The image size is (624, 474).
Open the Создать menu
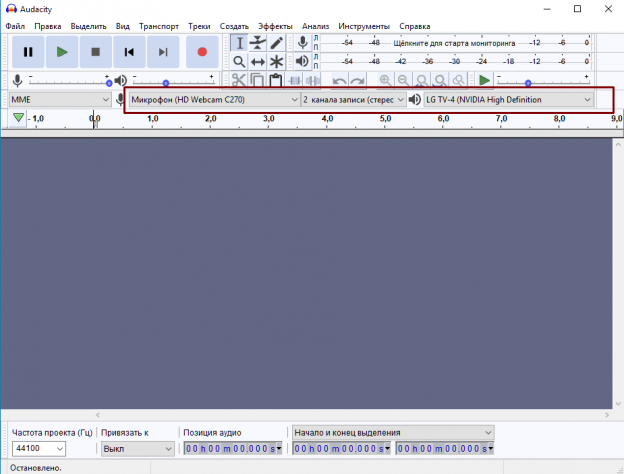[x=234, y=26]
